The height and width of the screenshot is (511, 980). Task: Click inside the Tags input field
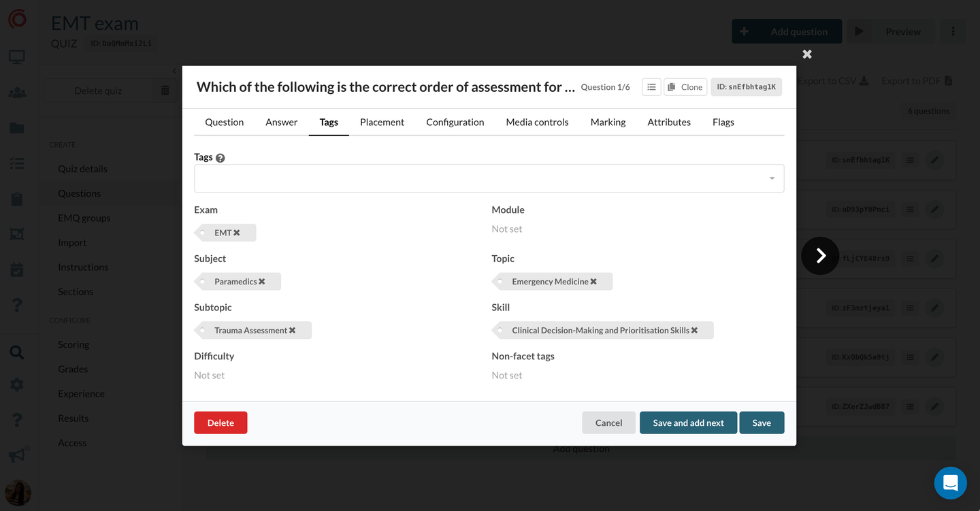pyautogui.click(x=476, y=179)
